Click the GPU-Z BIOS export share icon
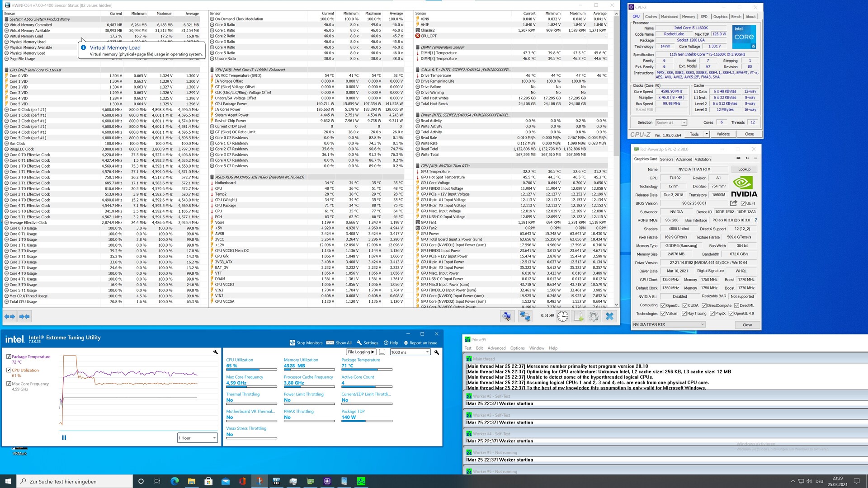868x488 pixels. pyautogui.click(x=733, y=203)
